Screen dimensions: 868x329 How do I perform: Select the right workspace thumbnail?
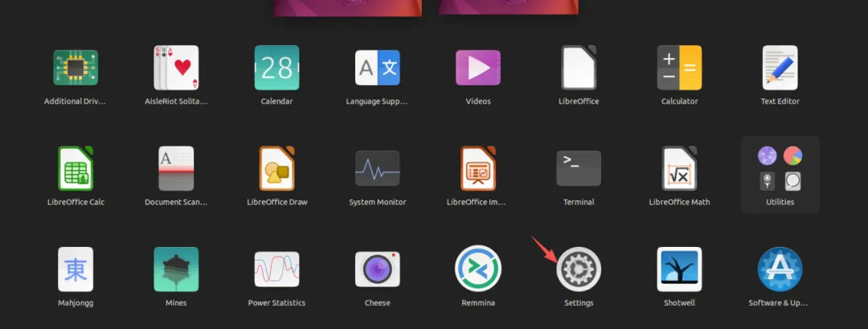pos(508,7)
